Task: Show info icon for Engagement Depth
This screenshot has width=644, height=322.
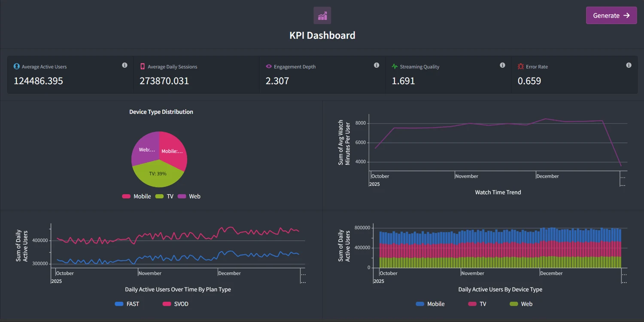Action: coord(377,65)
